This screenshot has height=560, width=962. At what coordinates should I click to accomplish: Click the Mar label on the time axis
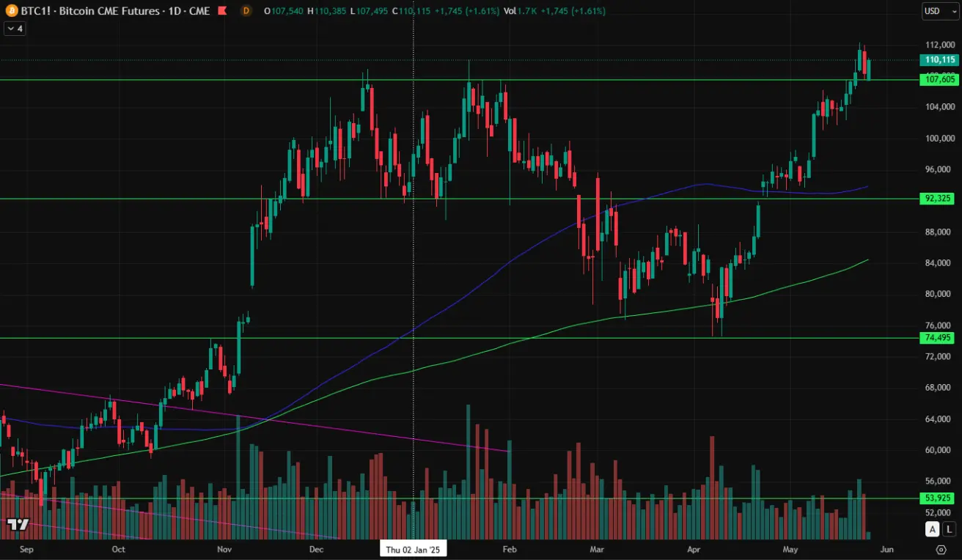(x=597, y=549)
